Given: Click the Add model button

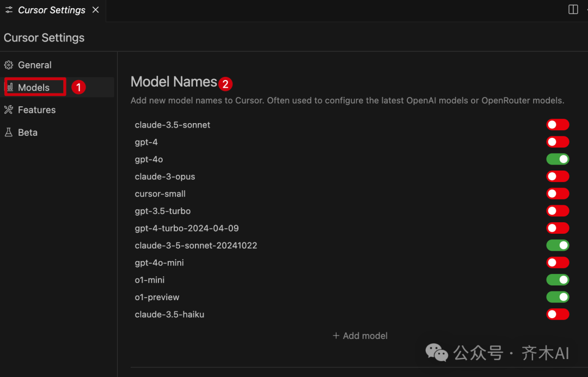Looking at the screenshot, I should (x=360, y=336).
